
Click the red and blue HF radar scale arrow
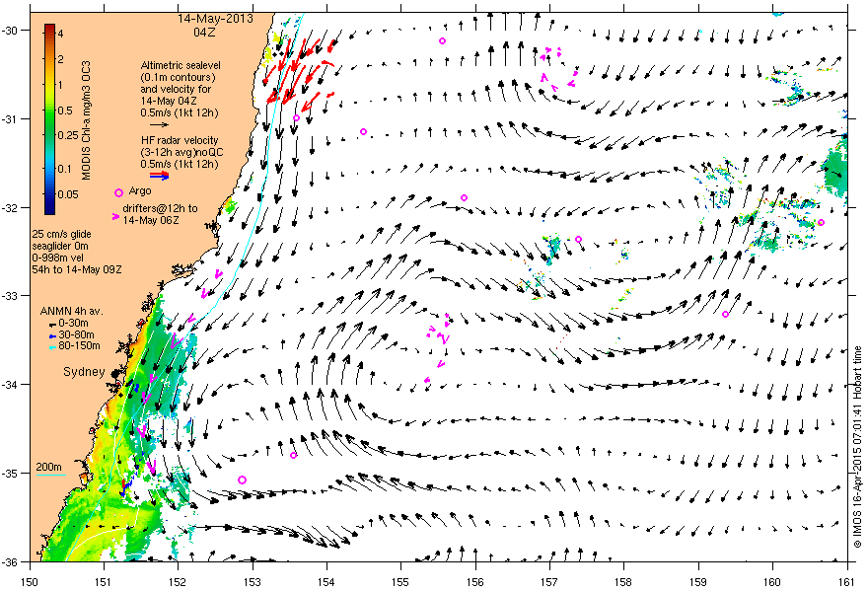tap(160, 176)
